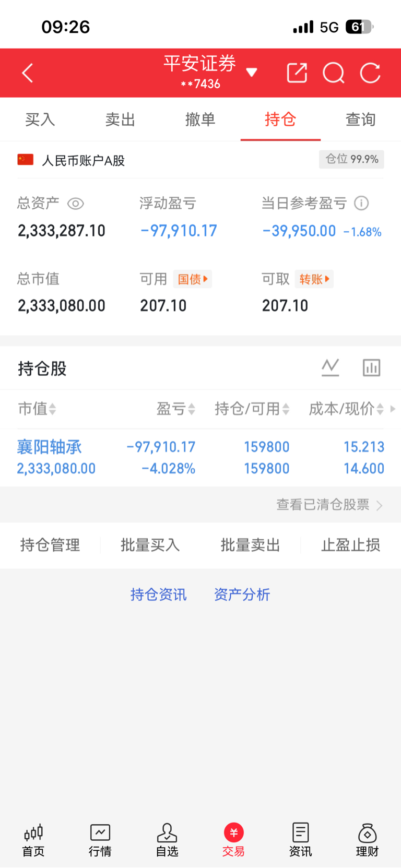The image size is (401, 868).
Task: Switch to the 撤单 tab
Action: coord(200,120)
